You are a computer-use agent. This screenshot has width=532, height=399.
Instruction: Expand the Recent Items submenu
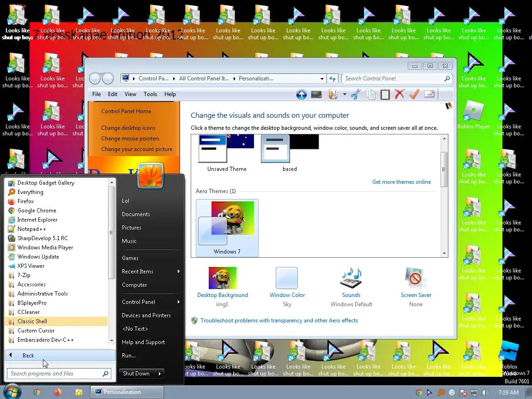(x=150, y=272)
